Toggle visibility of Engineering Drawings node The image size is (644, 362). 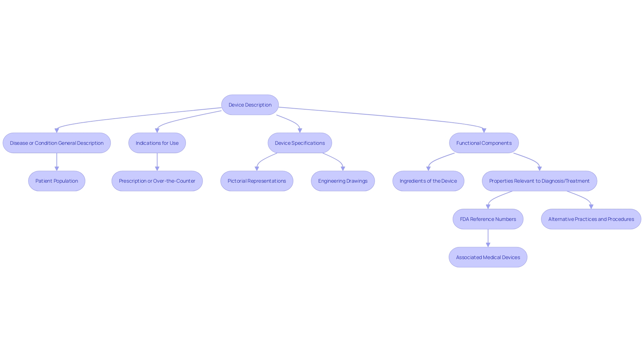click(343, 181)
